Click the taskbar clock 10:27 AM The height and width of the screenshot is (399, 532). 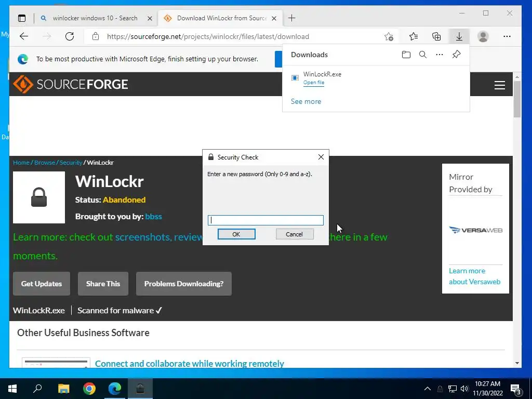(487, 384)
